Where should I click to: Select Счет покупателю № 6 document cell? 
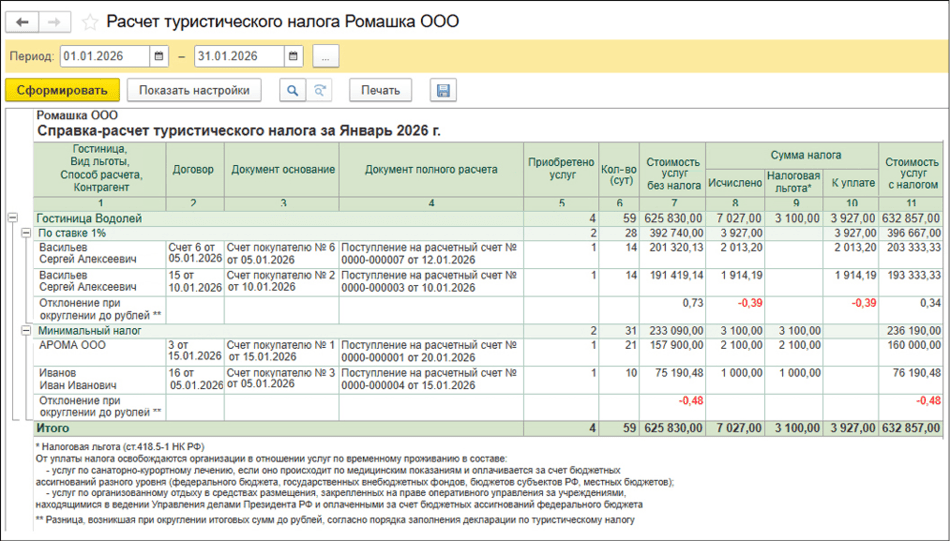pos(280,252)
